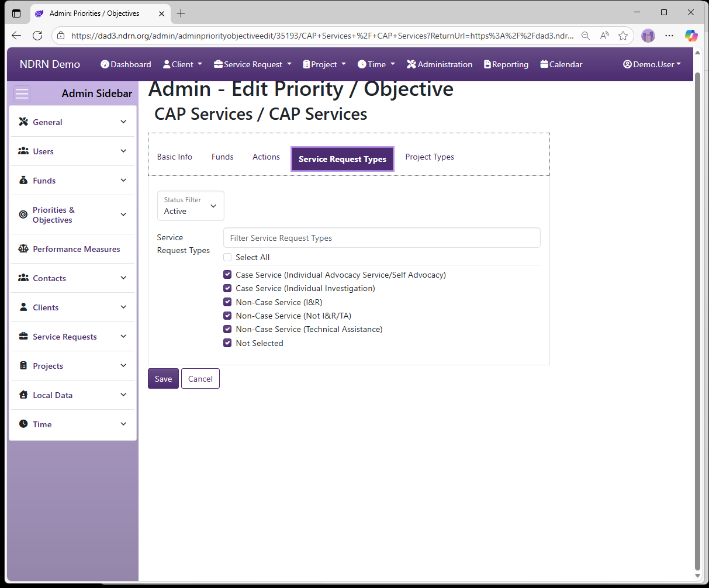The image size is (709, 588).
Task: Open the Time menu in navbar
Action: [x=376, y=64]
